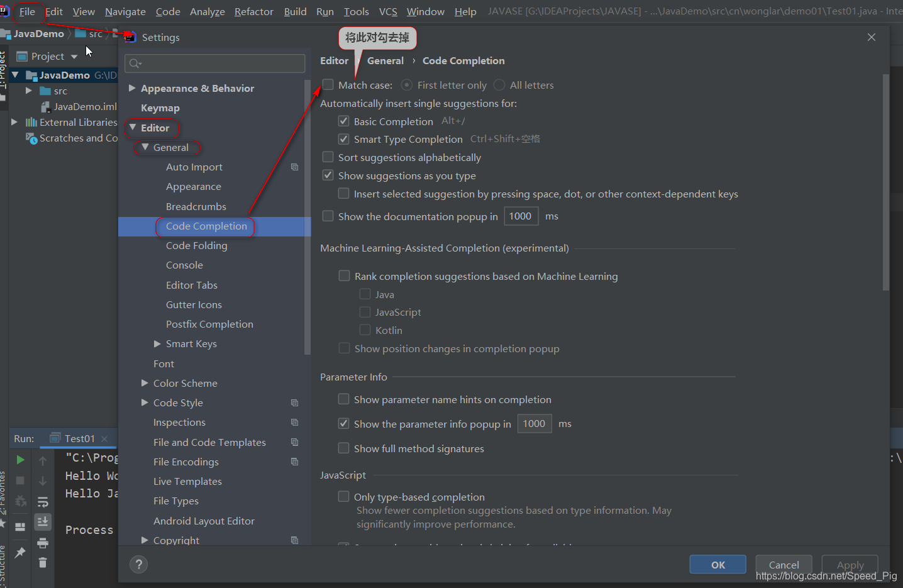Select the All letters radio button

coord(499,84)
